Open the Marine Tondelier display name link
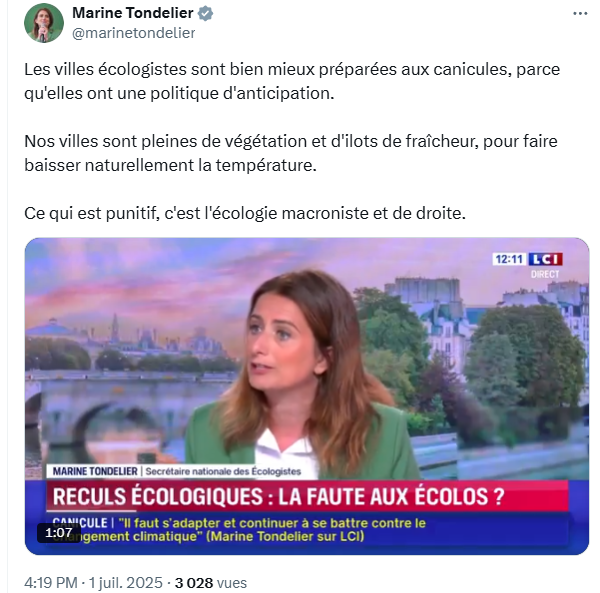600x593 pixels. coord(132,13)
